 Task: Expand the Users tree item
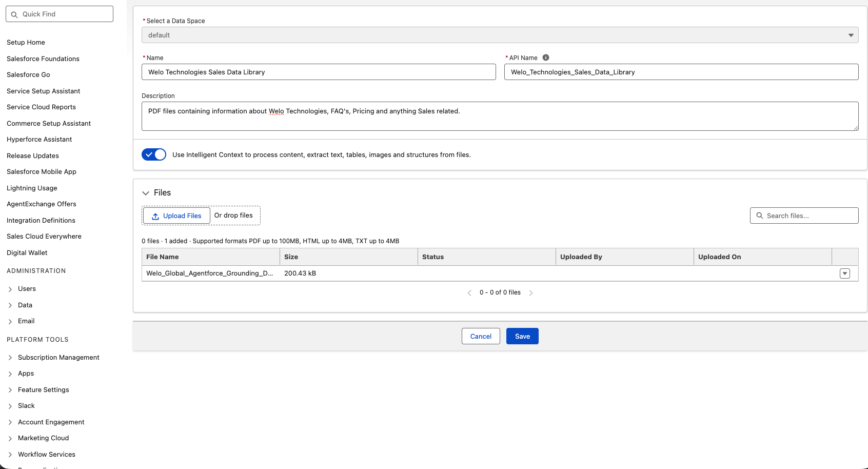[x=10, y=289]
